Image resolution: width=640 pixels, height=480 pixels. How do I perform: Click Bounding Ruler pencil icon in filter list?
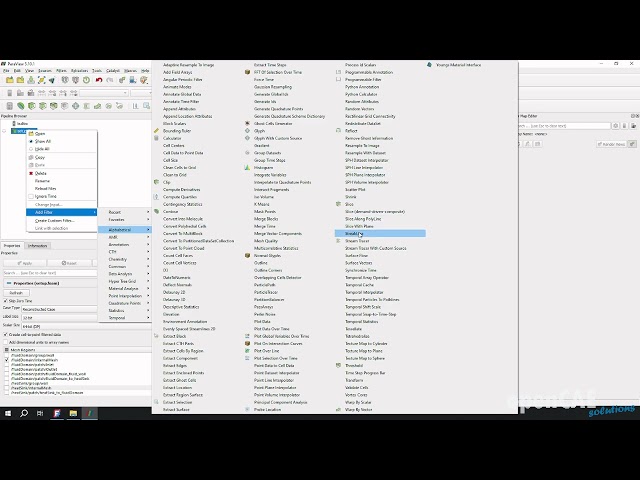point(156,131)
